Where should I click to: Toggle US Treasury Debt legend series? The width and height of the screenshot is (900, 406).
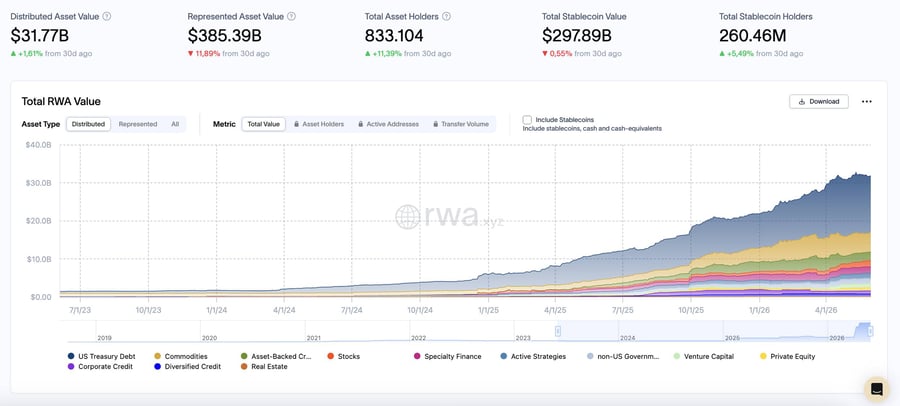94,357
